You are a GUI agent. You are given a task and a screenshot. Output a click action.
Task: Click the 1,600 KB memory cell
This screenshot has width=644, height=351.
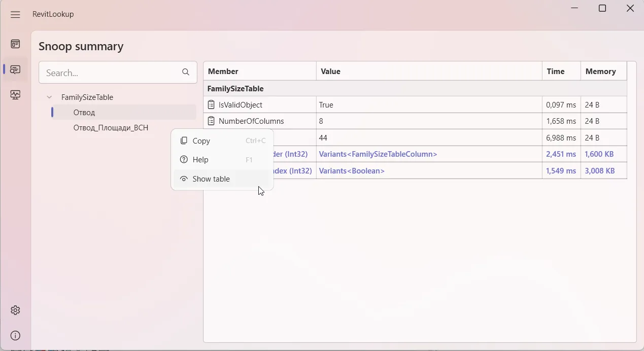pyautogui.click(x=604, y=154)
